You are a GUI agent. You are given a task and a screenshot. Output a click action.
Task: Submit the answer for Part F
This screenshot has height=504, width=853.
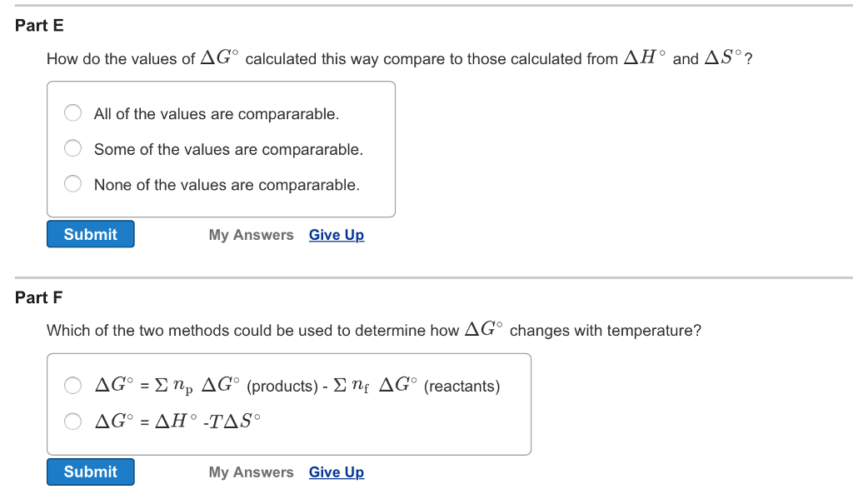[90, 472]
